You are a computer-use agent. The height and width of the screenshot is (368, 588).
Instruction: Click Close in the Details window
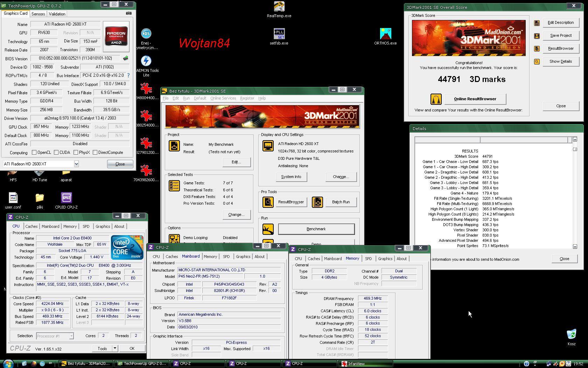(x=564, y=259)
